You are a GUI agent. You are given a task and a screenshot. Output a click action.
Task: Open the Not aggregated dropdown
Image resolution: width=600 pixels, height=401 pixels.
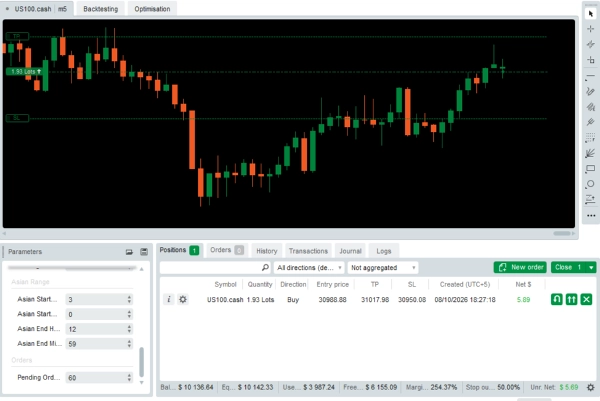click(383, 267)
